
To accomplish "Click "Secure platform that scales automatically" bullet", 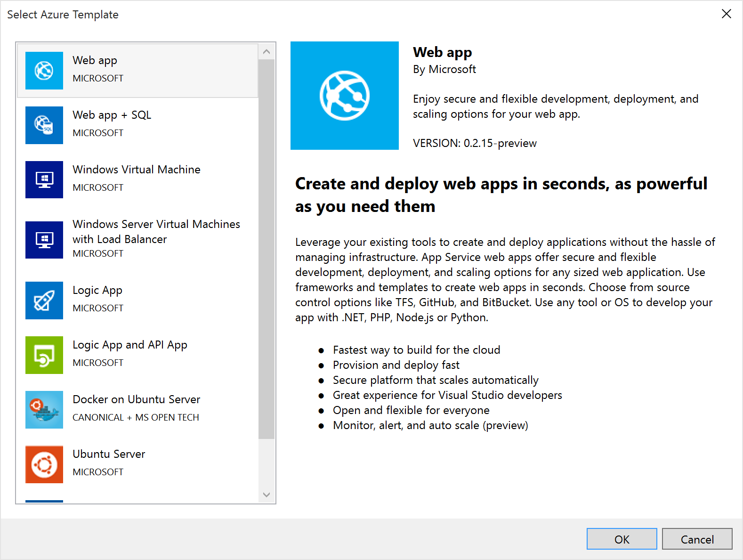I will click(x=436, y=380).
